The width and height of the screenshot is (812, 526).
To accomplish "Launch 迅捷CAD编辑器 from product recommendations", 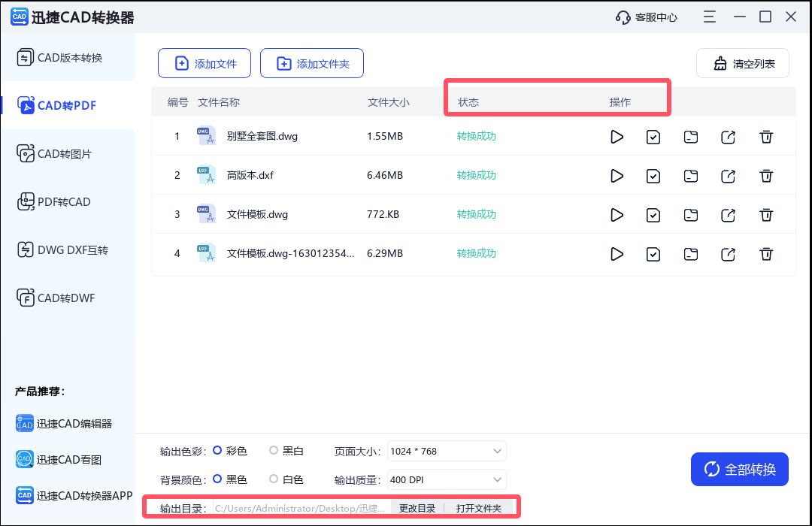I will pyautogui.click(x=66, y=423).
